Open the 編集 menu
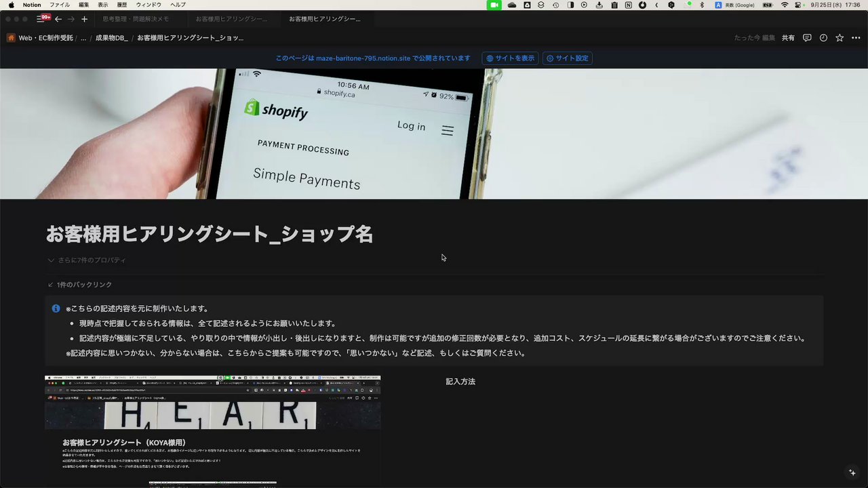The image size is (868, 488). [84, 5]
